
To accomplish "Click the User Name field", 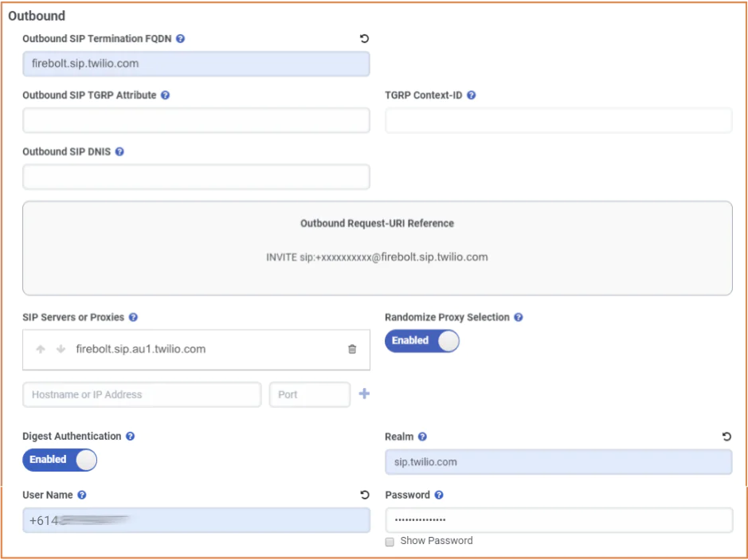I will pos(196,520).
